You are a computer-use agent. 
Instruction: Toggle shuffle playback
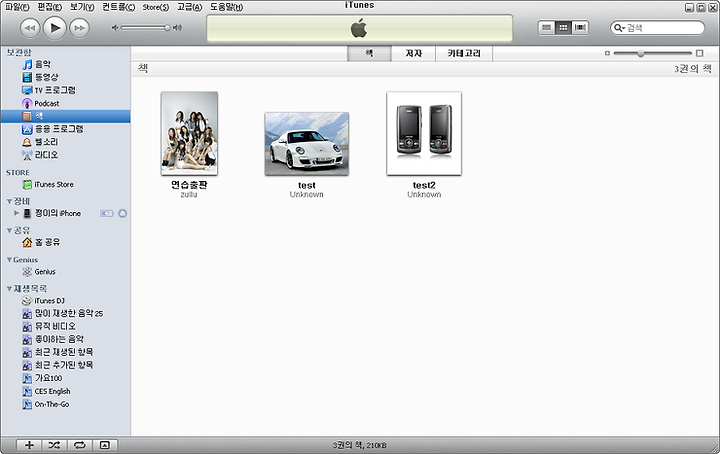54,445
